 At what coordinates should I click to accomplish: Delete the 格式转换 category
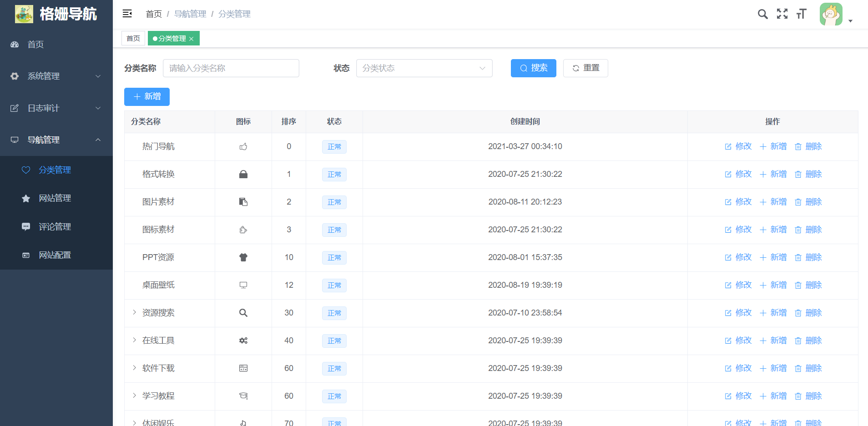(x=808, y=174)
